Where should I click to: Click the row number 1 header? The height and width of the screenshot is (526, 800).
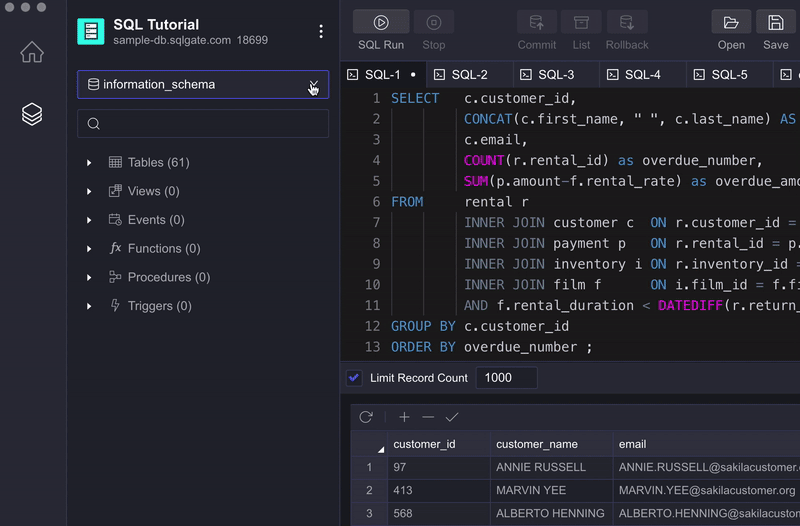pos(369,467)
